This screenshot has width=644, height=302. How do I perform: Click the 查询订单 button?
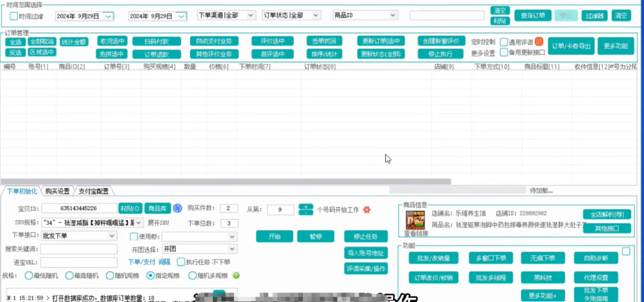pos(532,16)
